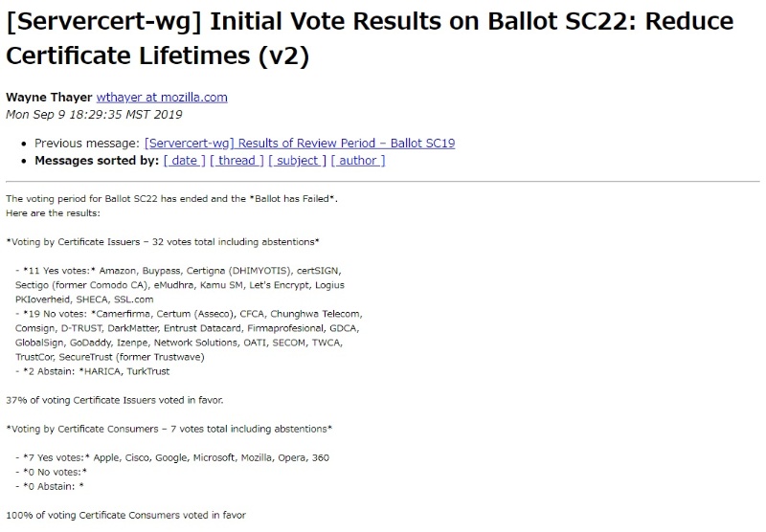Open previous message about Ballot SC19 results
The image size is (766, 532).
coord(300,144)
